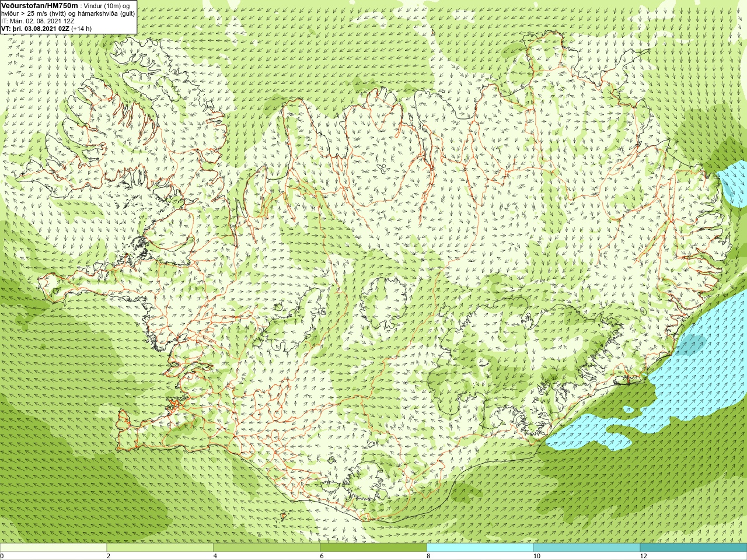This screenshot has height=560, width=747.
Task: Click the medium green 4–6 legend swatch
Action: click(267, 548)
